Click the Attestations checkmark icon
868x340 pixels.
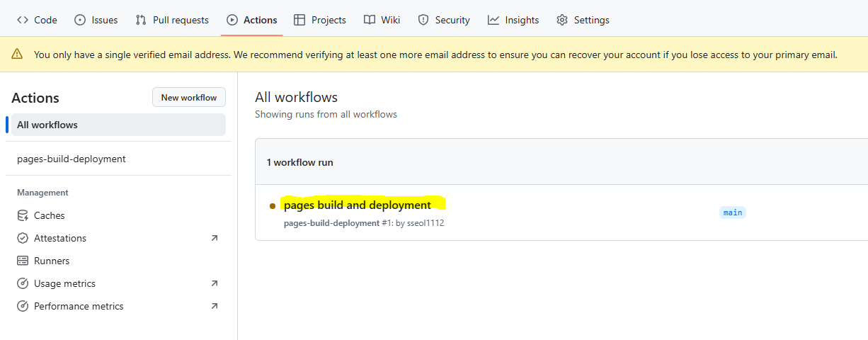[x=23, y=238]
